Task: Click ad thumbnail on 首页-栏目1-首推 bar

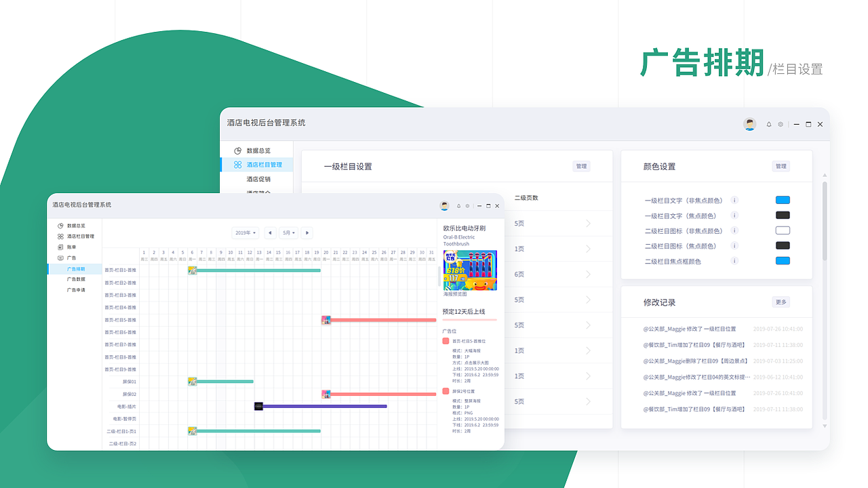Action: click(193, 270)
